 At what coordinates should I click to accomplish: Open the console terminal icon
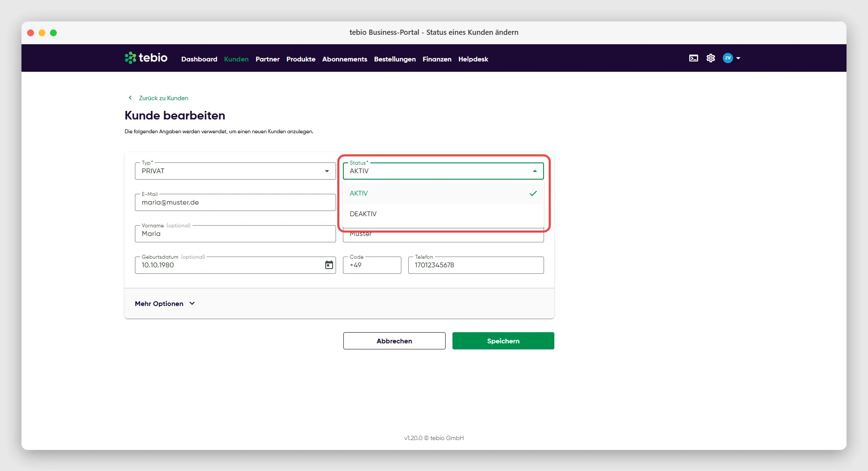tap(694, 58)
